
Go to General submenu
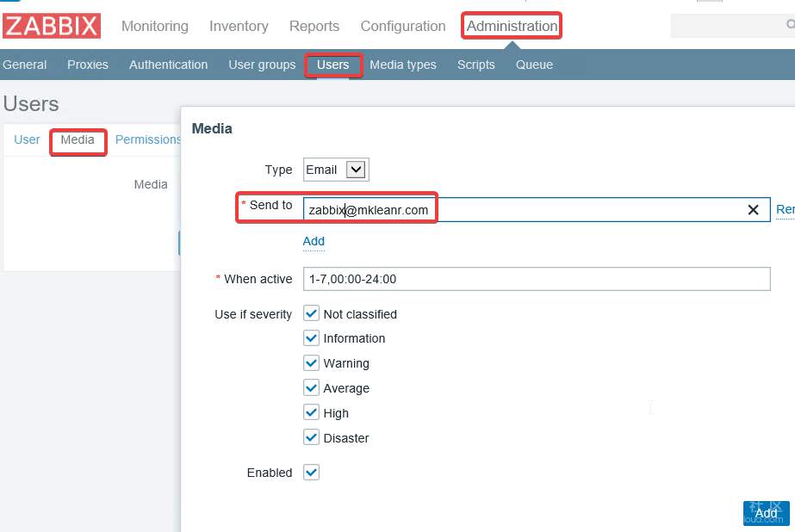pos(24,65)
